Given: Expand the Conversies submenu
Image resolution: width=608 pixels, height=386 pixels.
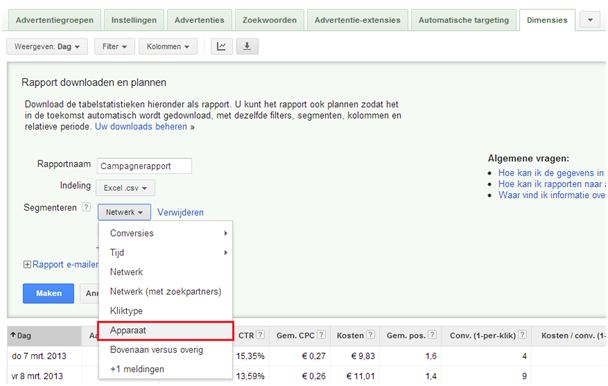Looking at the screenshot, I should pyautogui.click(x=166, y=233).
